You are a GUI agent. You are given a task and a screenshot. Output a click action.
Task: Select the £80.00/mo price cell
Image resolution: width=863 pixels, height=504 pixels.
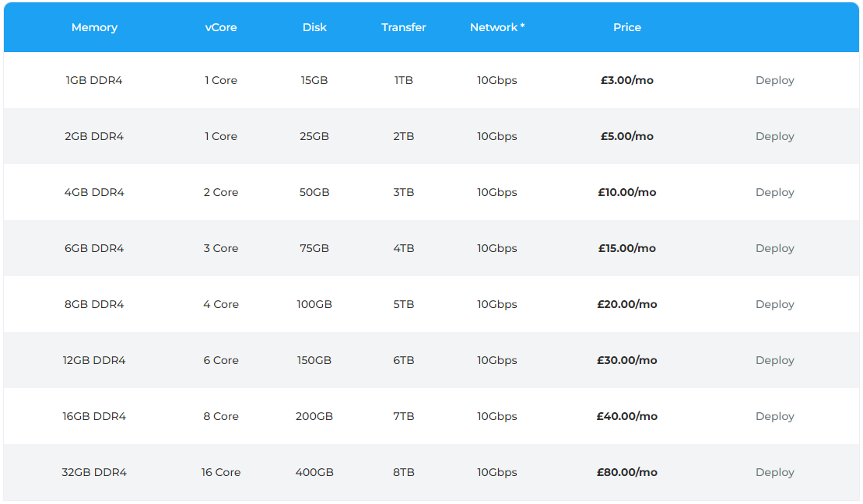[627, 473]
